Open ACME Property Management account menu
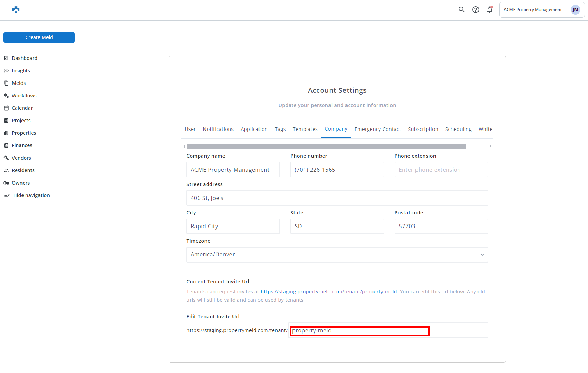The image size is (588, 373). (x=542, y=10)
